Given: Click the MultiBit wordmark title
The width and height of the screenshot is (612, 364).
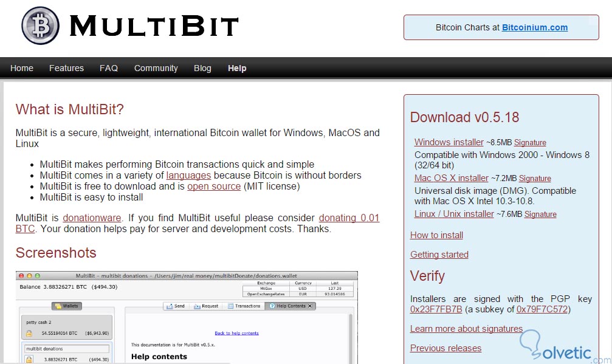Looking at the screenshot, I should click(x=154, y=26).
